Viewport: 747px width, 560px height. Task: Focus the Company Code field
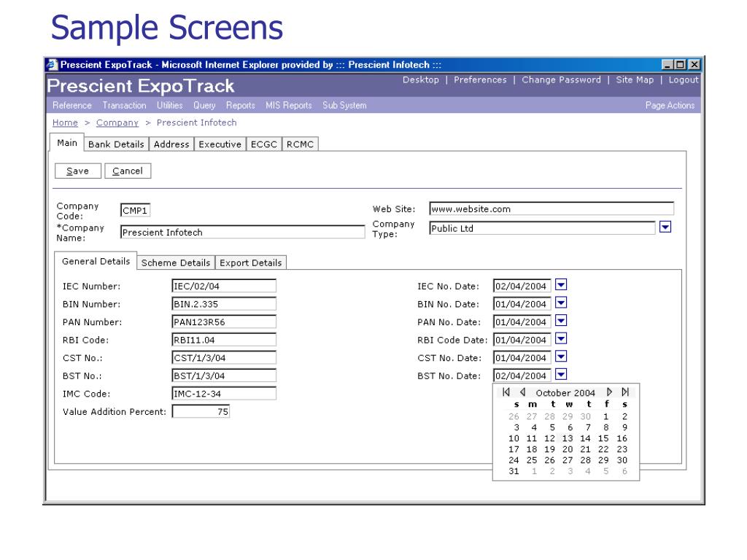pyautogui.click(x=135, y=211)
